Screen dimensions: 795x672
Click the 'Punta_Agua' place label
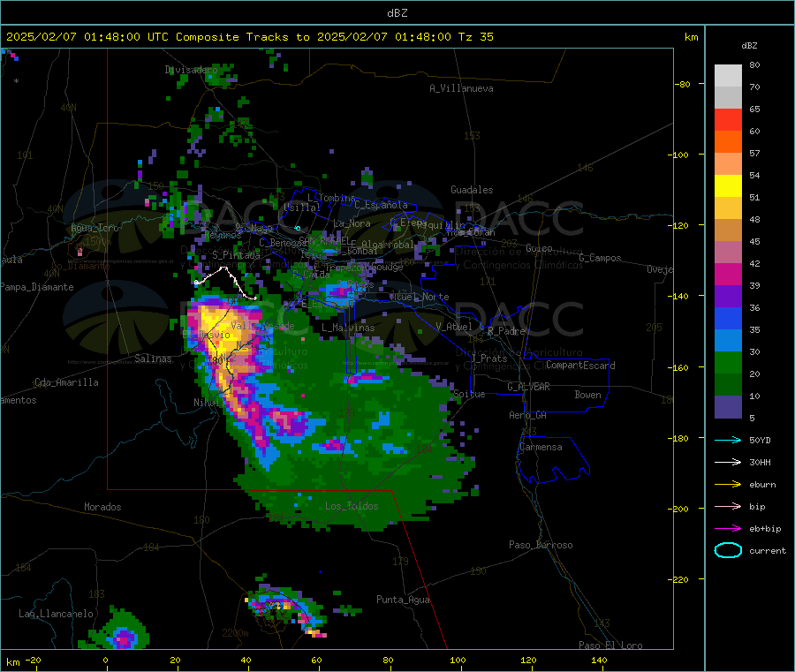point(403,600)
